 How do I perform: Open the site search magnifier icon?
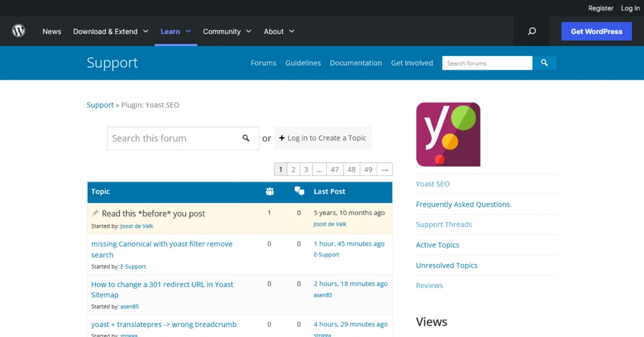click(x=532, y=31)
